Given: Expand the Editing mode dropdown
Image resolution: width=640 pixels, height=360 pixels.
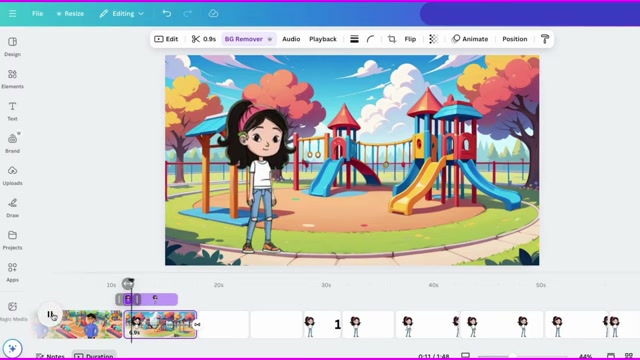Looking at the screenshot, I should pos(122,13).
